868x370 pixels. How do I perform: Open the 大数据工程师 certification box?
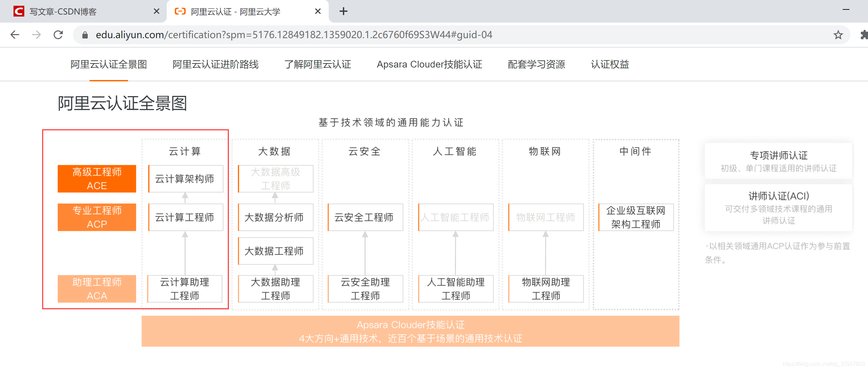pyautogui.click(x=275, y=251)
